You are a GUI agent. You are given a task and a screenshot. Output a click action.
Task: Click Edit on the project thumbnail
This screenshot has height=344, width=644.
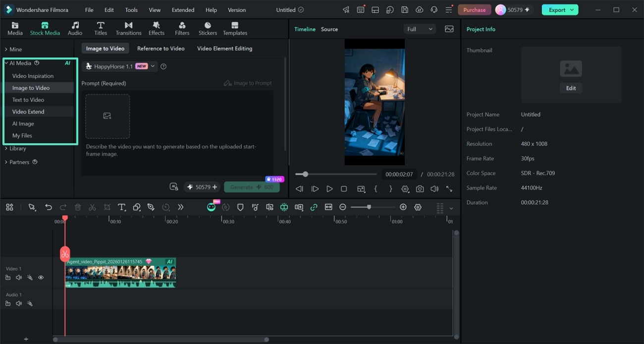tap(571, 88)
